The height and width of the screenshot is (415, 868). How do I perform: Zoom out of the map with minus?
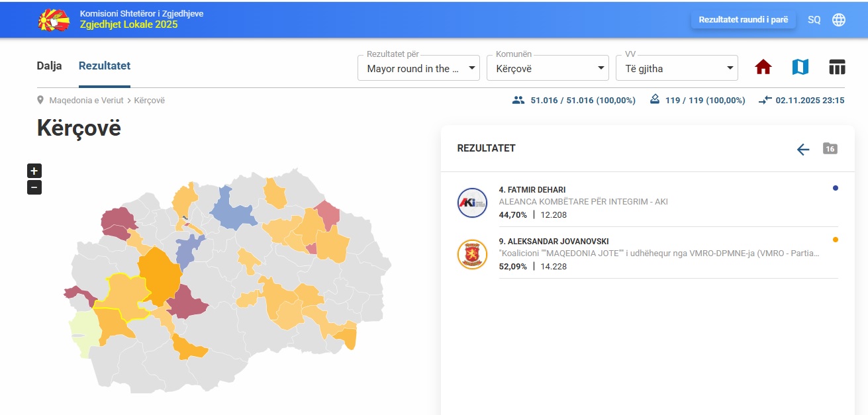[34, 187]
